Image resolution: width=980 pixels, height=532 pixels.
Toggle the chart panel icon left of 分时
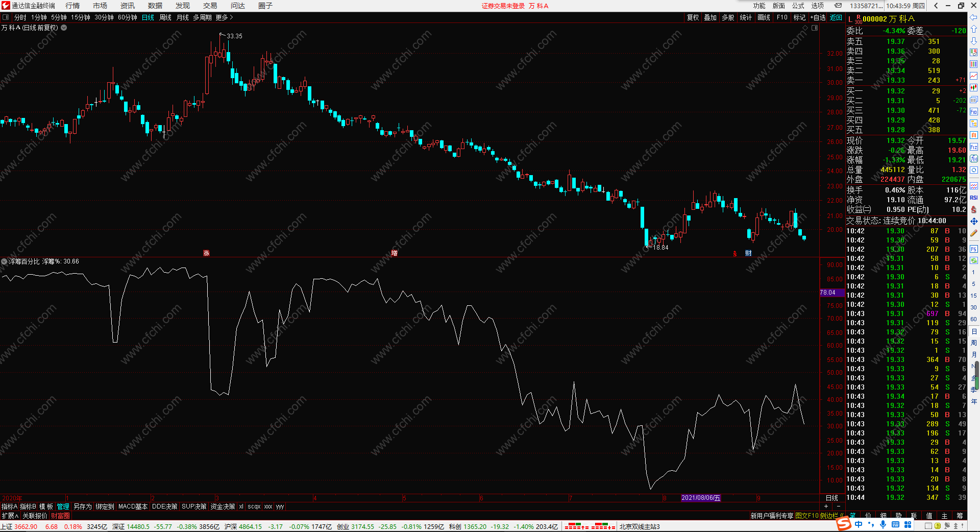[6, 17]
